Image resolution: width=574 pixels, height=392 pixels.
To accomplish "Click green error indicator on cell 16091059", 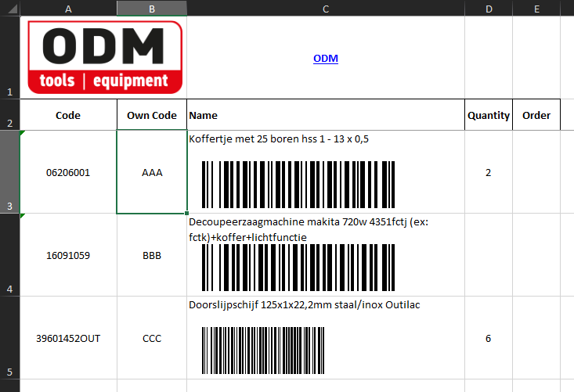I will 23,216.
